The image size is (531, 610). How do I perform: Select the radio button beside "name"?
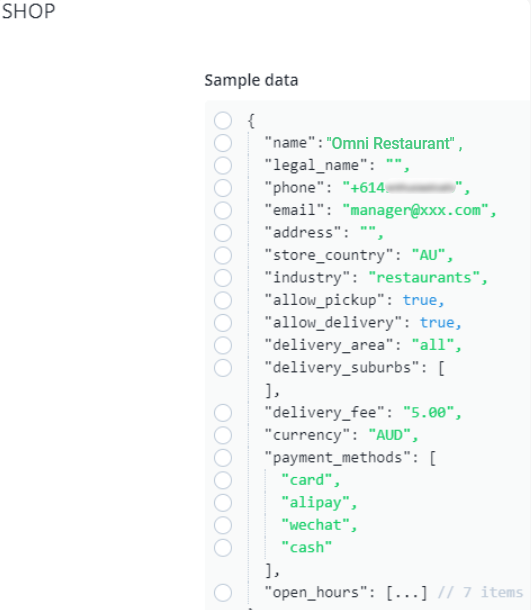click(x=223, y=143)
